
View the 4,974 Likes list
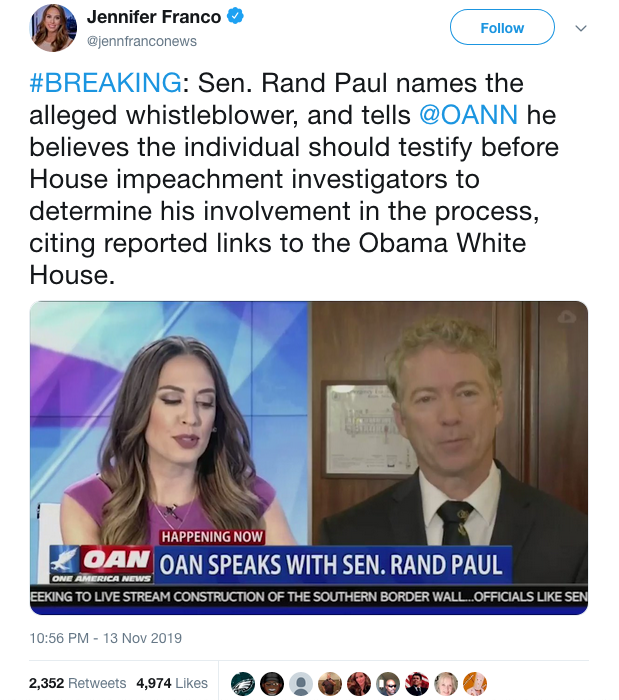[172, 683]
